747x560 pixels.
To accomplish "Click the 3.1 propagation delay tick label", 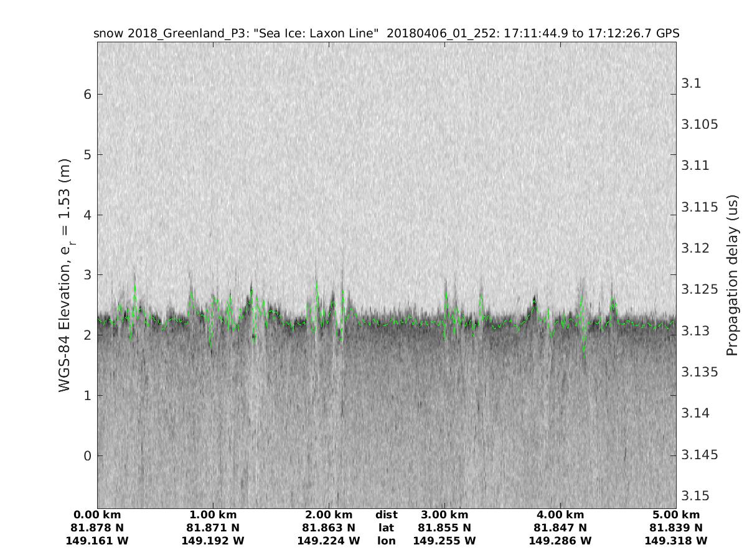I will coord(691,83).
